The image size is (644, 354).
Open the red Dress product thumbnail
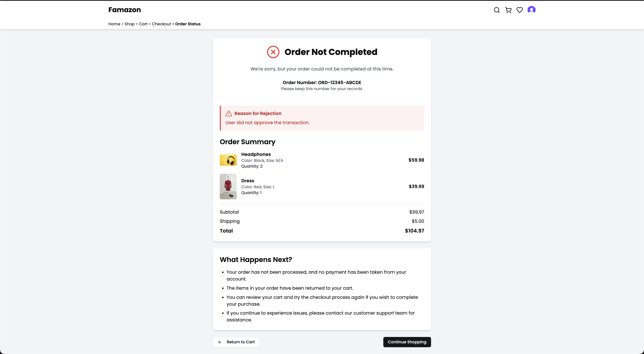pyautogui.click(x=228, y=187)
